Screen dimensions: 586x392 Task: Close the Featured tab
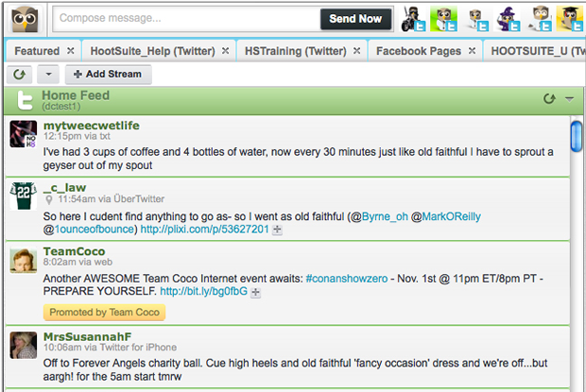pyautogui.click(x=70, y=50)
